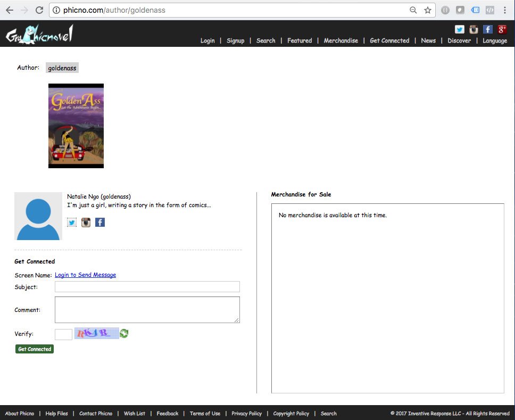Image resolution: width=515 pixels, height=420 pixels.
Task: Open Login in the navigation bar
Action: 207,40
